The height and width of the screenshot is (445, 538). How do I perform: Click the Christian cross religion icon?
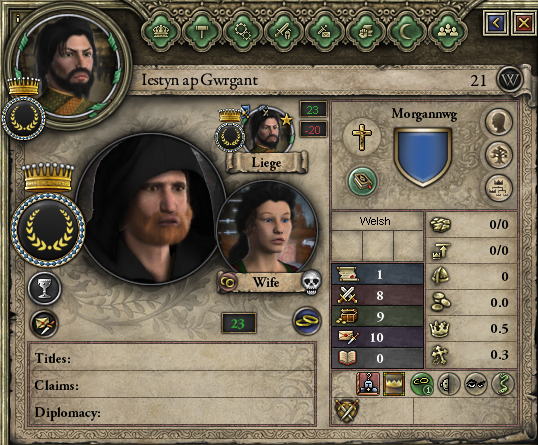[x=362, y=137]
